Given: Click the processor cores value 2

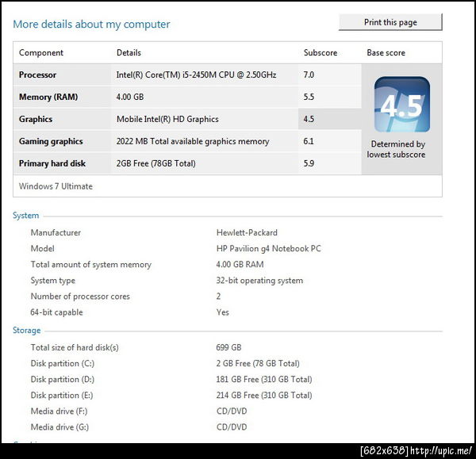Looking at the screenshot, I should point(219,296).
